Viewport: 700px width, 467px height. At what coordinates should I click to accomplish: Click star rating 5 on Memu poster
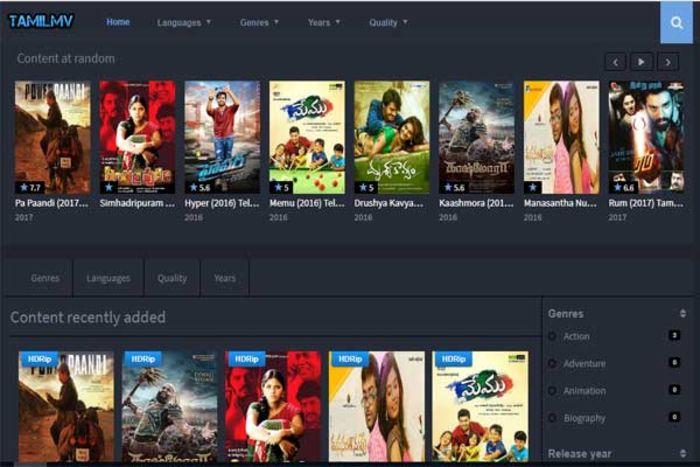coord(281,188)
